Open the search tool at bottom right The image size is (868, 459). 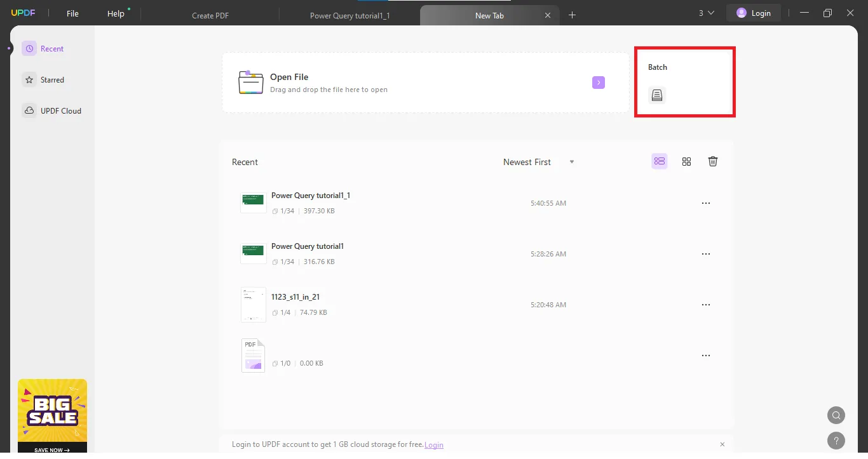point(836,415)
